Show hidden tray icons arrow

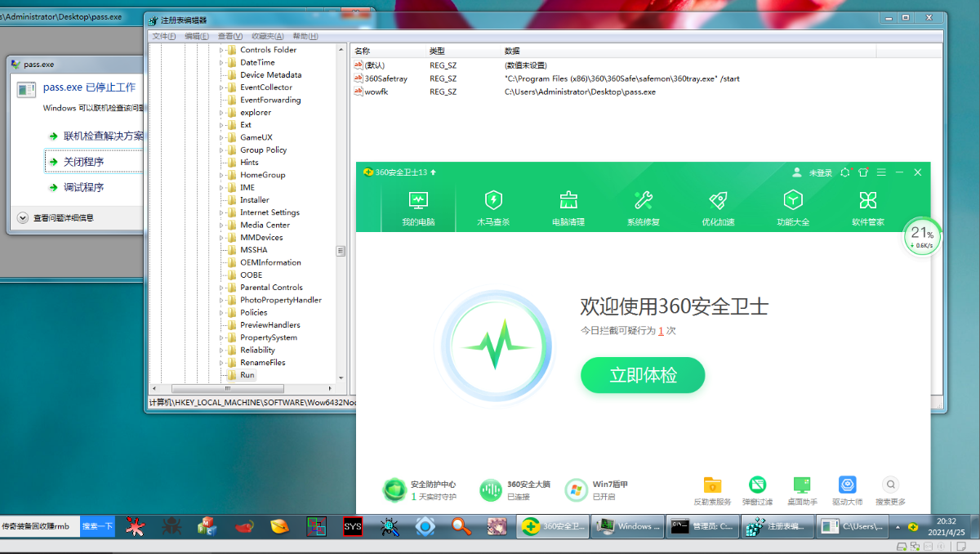[898, 527]
